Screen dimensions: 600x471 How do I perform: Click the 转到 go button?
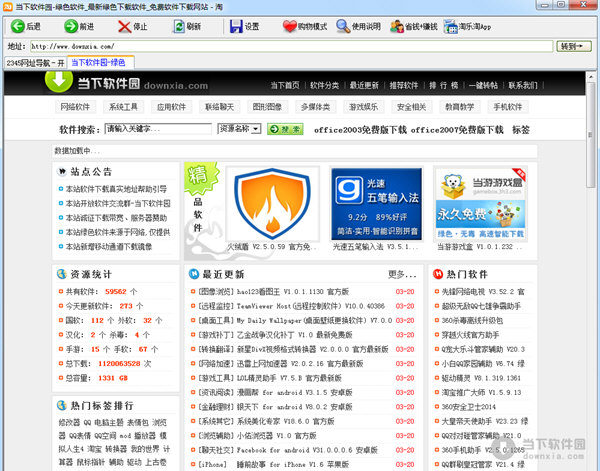(574, 46)
